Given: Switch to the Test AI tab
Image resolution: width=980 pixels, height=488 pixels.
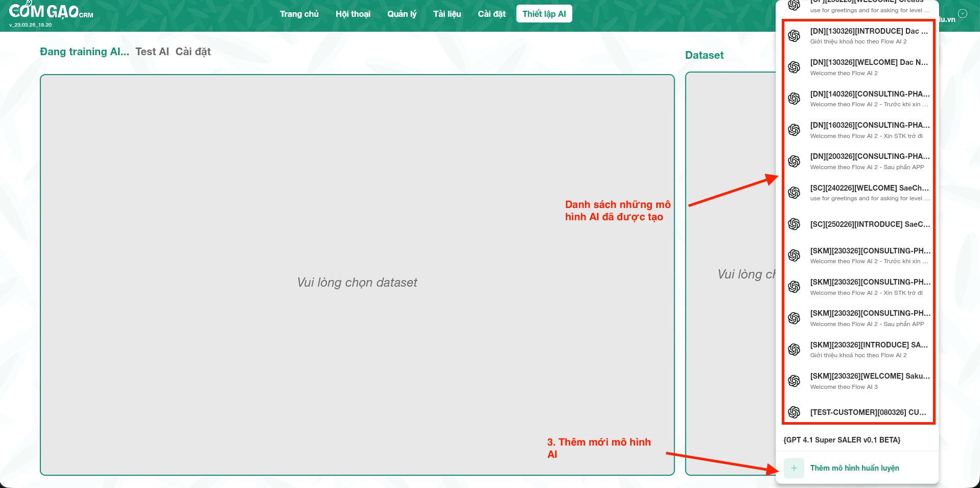Looking at the screenshot, I should point(152,52).
